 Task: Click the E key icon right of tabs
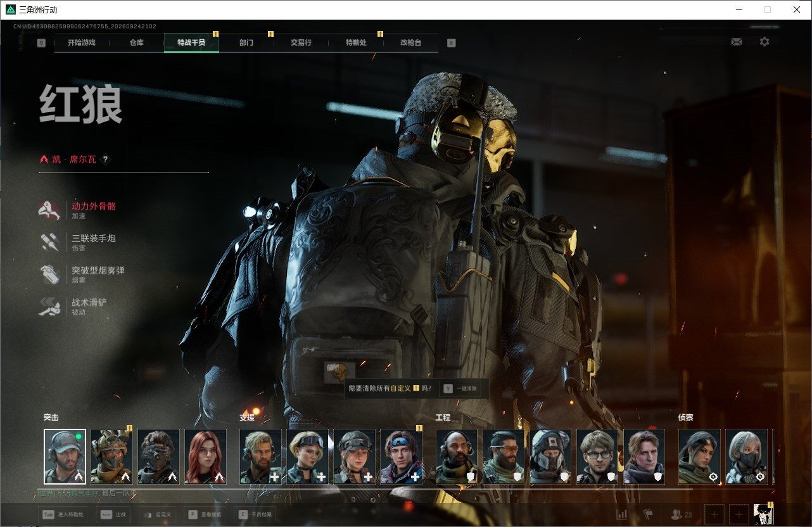tap(451, 43)
